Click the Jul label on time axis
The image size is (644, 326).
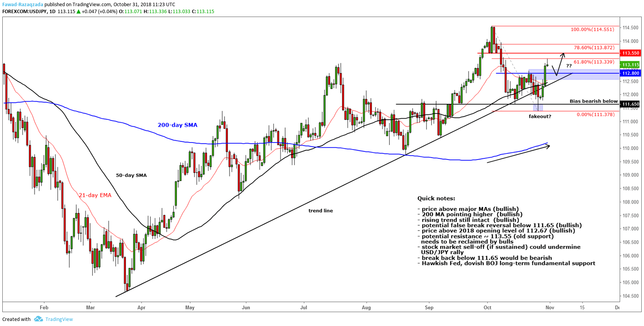(304, 307)
